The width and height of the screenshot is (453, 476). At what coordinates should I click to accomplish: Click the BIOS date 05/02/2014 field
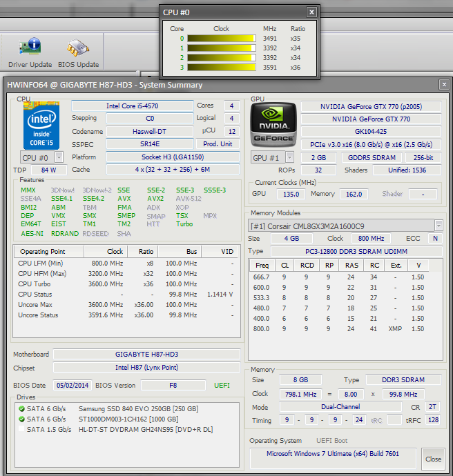pos(73,385)
